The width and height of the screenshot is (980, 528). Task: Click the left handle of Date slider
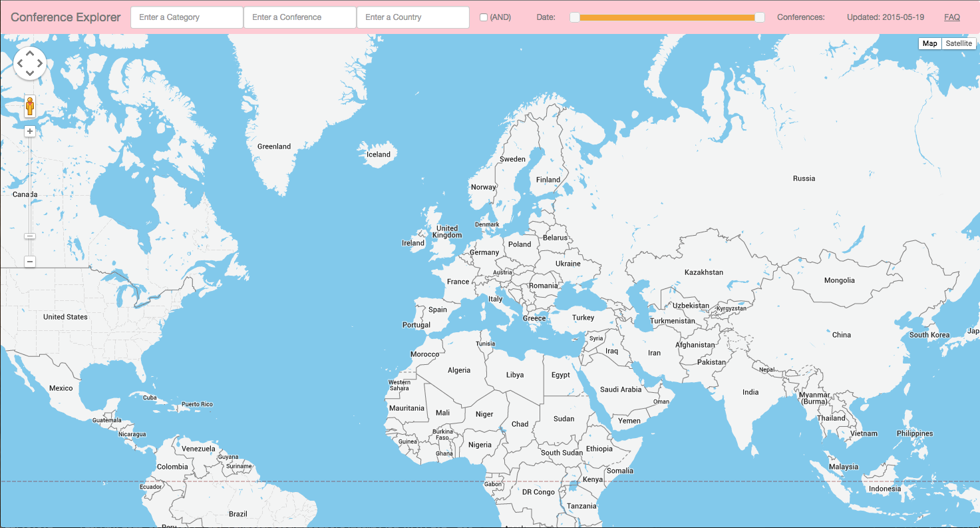(x=574, y=17)
